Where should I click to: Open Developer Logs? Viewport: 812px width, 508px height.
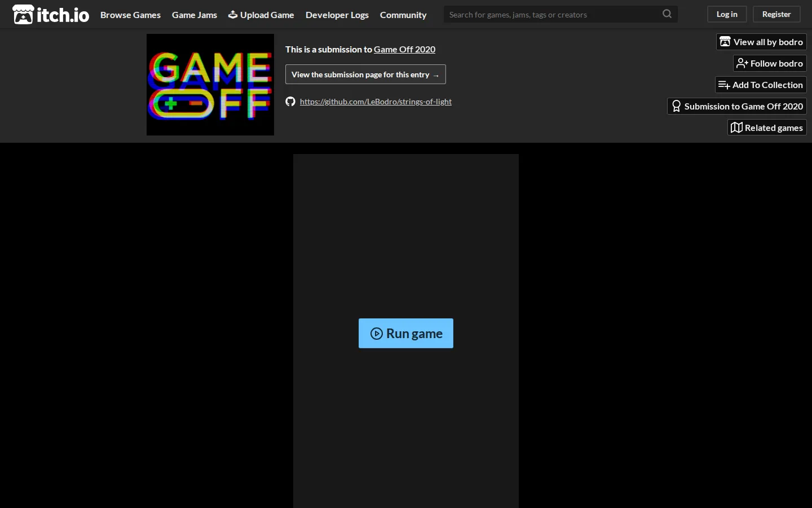coord(337,15)
